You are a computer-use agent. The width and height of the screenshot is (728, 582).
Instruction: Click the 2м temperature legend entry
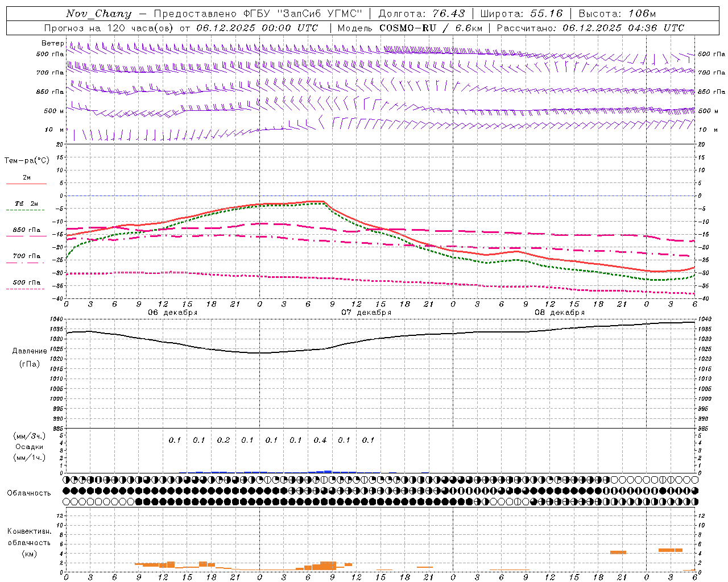click(x=27, y=177)
